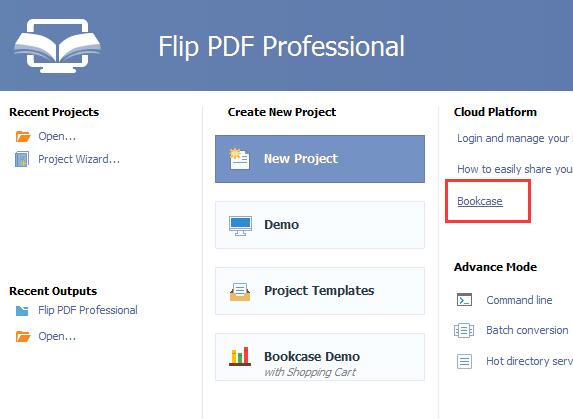Click the Project Templates tray icon
The image size is (573, 419).
coord(240,292)
